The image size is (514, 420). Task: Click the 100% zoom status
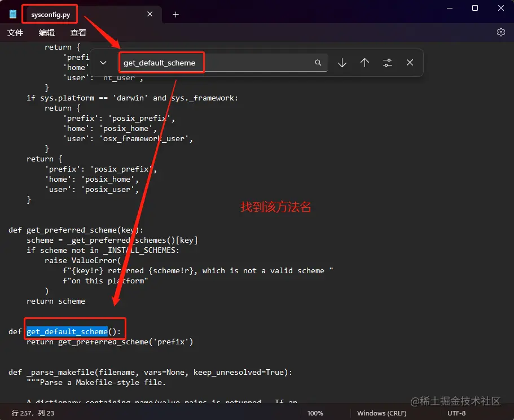coord(315,413)
